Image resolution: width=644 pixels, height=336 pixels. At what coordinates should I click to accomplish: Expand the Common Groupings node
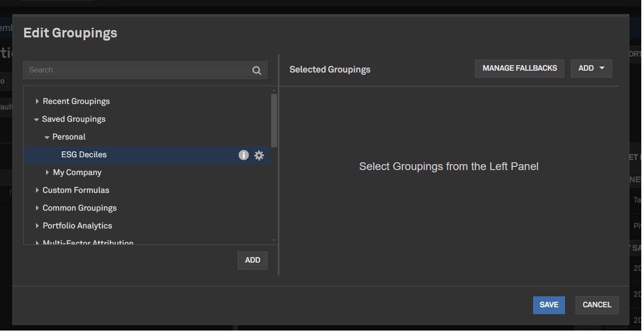37,208
